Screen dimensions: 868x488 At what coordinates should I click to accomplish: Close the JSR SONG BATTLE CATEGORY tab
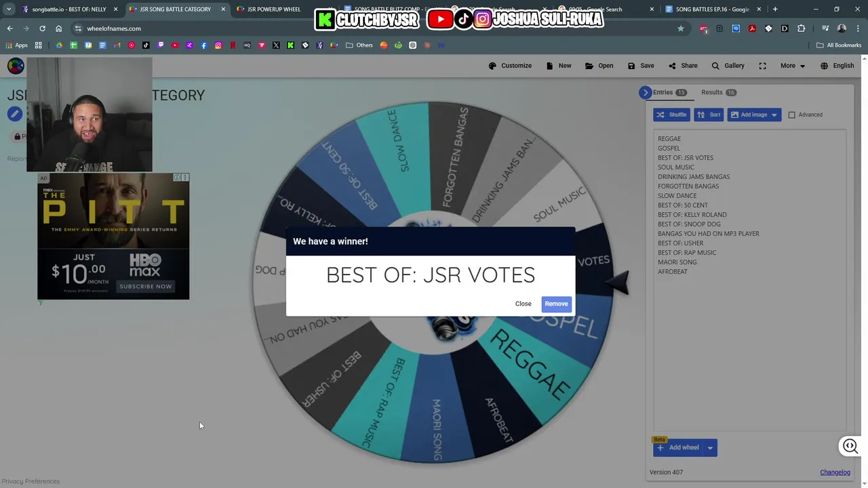click(223, 9)
